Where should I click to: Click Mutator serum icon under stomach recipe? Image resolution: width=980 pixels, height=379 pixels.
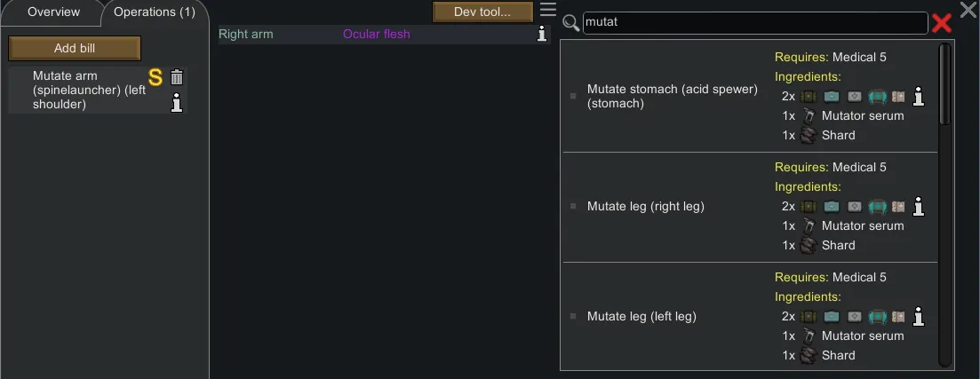click(x=808, y=115)
